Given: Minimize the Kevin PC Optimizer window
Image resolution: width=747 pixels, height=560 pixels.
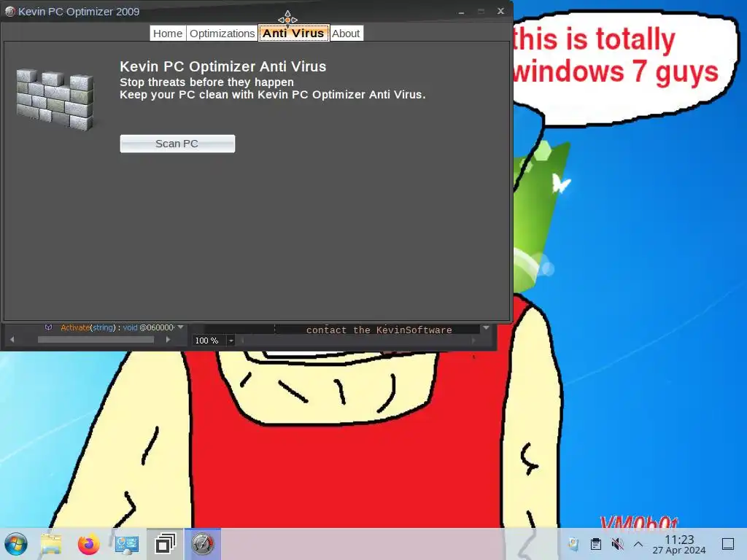Looking at the screenshot, I should tap(461, 12).
